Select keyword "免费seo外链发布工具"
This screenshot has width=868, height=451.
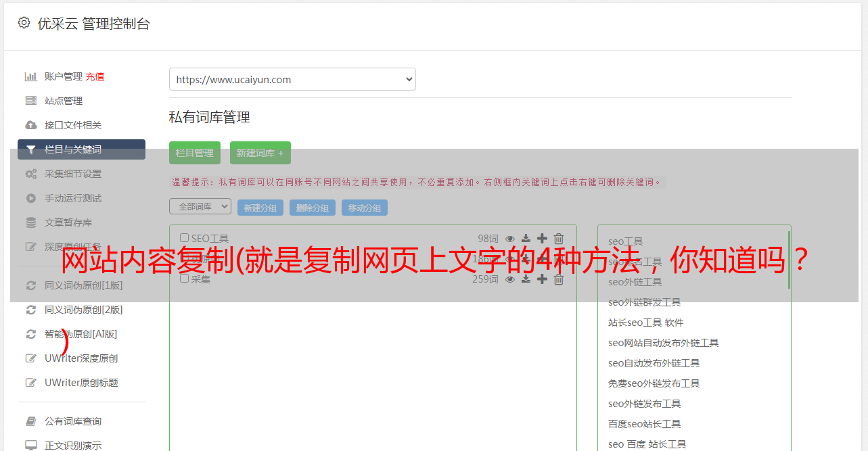(x=654, y=383)
